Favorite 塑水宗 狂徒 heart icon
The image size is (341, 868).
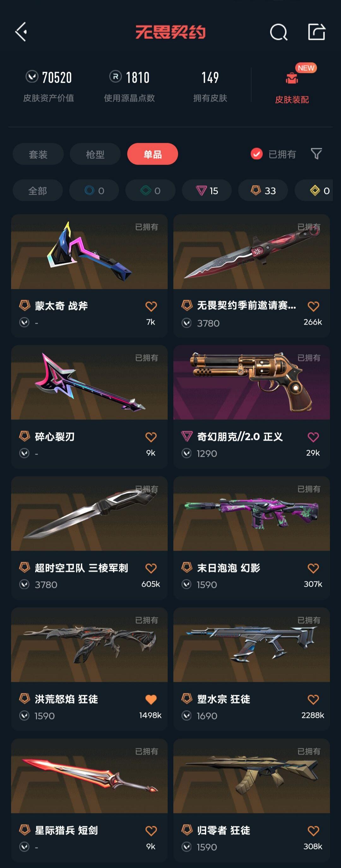(x=313, y=700)
